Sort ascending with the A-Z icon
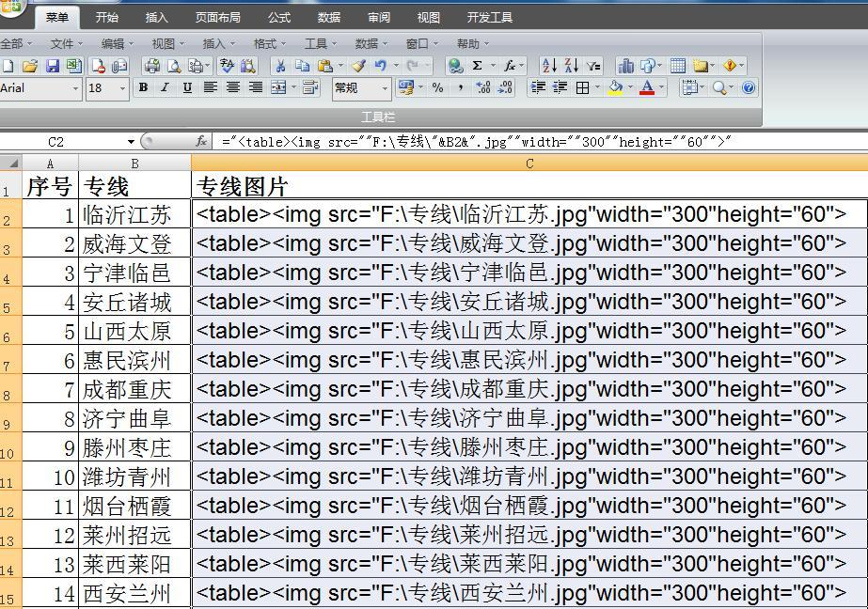Screen dimensions: 868x609 click(x=549, y=66)
